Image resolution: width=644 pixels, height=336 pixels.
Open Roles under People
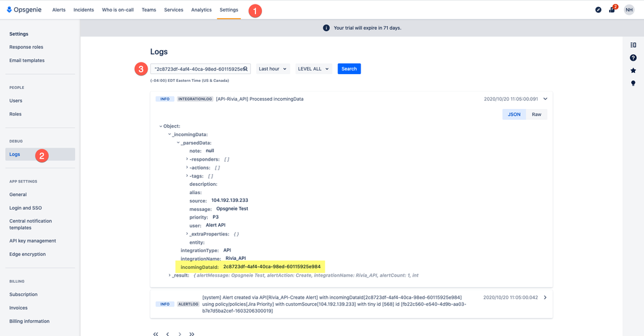coord(15,114)
